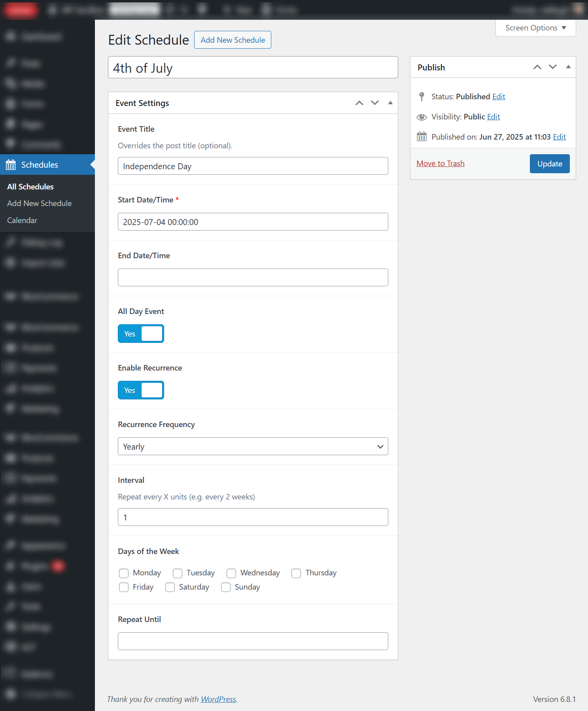Check the Thursday checkbox
Viewport: 588px width, 711px height.
click(296, 573)
